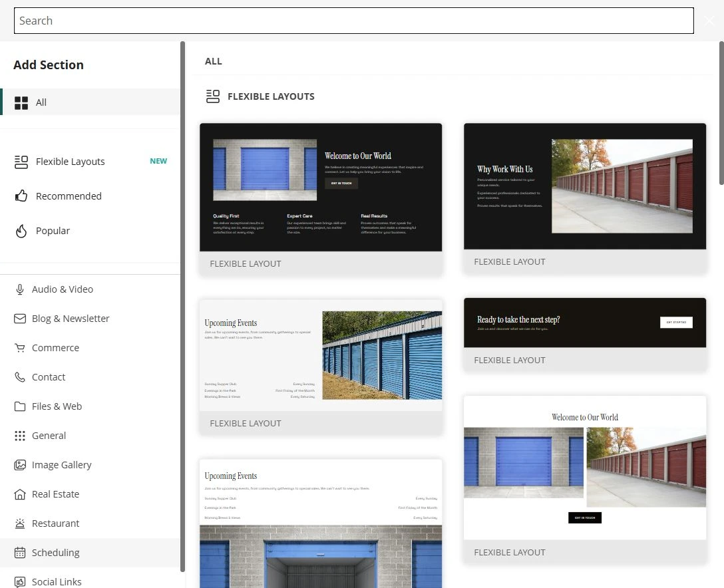Click the Scheduling calendar icon
The width and height of the screenshot is (724, 588).
20,553
